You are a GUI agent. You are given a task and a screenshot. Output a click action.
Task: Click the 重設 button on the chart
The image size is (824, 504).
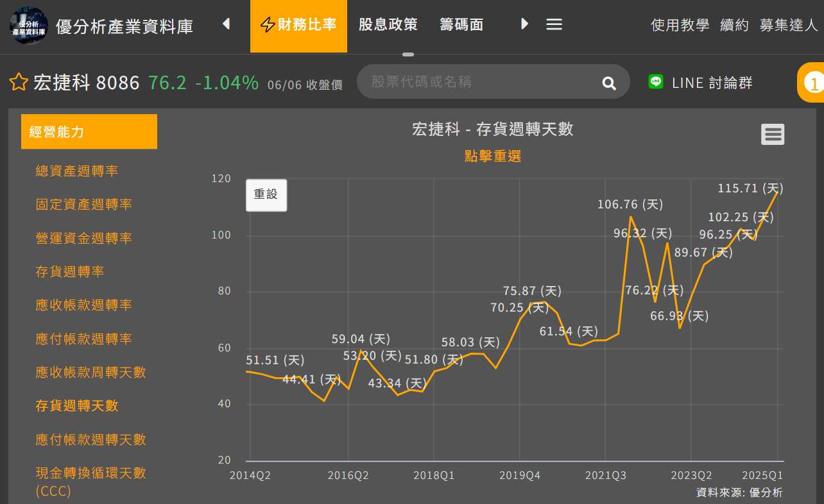click(266, 195)
